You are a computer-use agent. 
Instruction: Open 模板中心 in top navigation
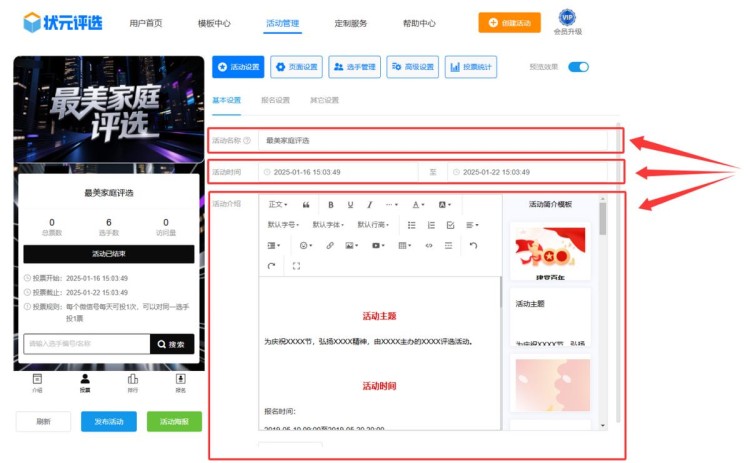tap(214, 23)
